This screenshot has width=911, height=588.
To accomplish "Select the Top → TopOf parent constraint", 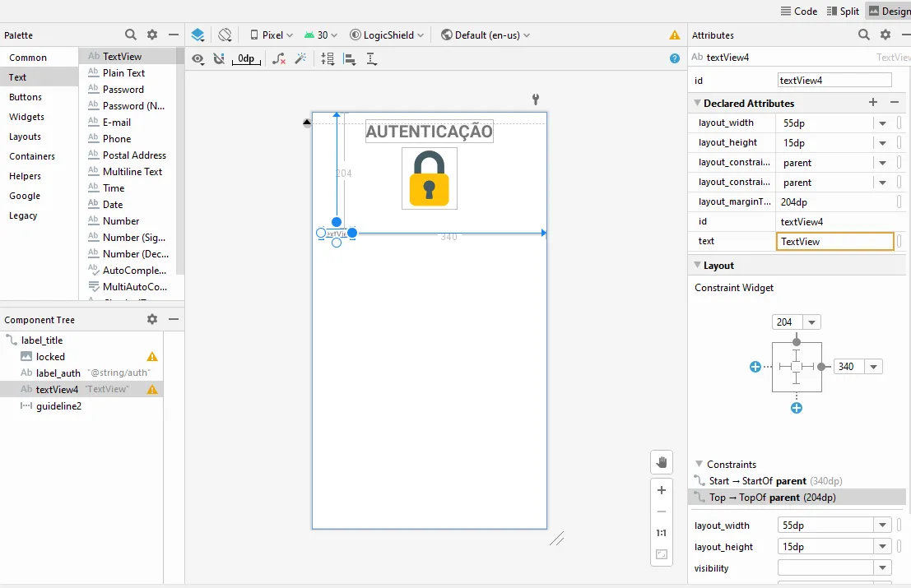I will (x=772, y=498).
